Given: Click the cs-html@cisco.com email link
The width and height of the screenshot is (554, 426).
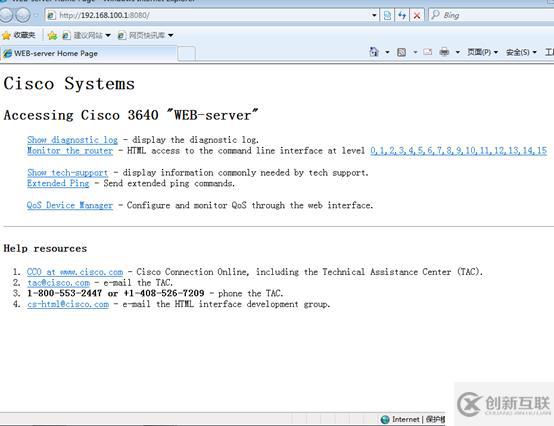Looking at the screenshot, I should 68,304.
